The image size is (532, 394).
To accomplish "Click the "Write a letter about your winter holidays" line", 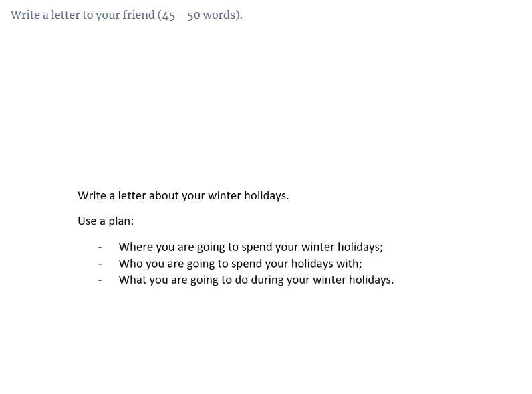I will click(183, 195).
